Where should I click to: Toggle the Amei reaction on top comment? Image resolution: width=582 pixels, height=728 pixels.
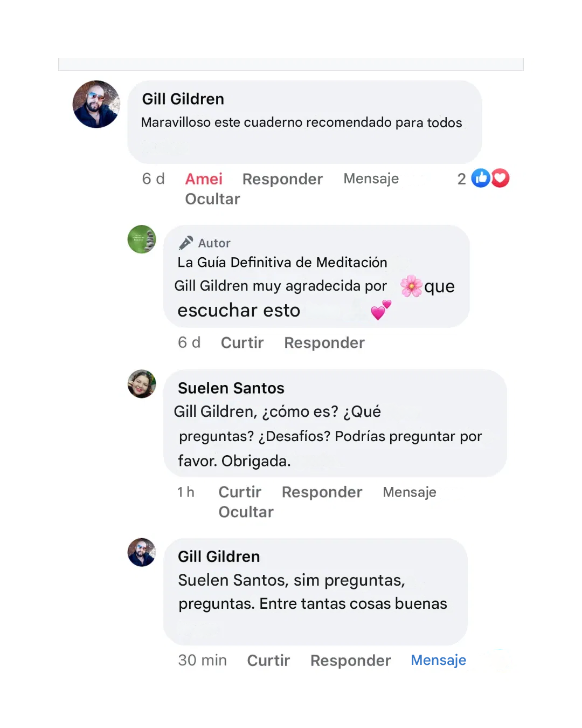pos(204,179)
